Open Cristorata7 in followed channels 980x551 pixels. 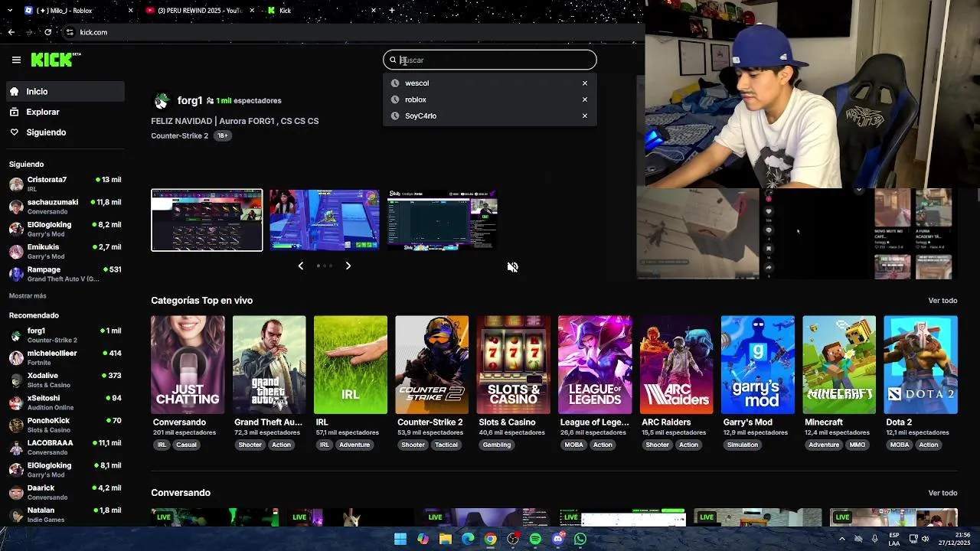coord(65,184)
